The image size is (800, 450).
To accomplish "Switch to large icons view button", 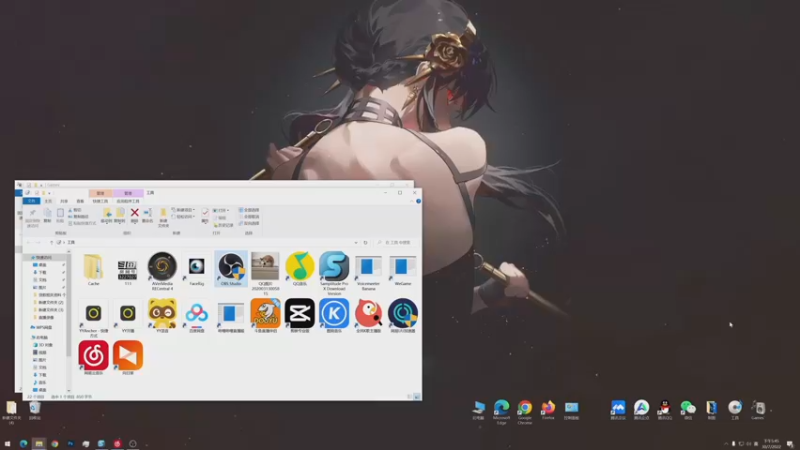I will (416, 396).
